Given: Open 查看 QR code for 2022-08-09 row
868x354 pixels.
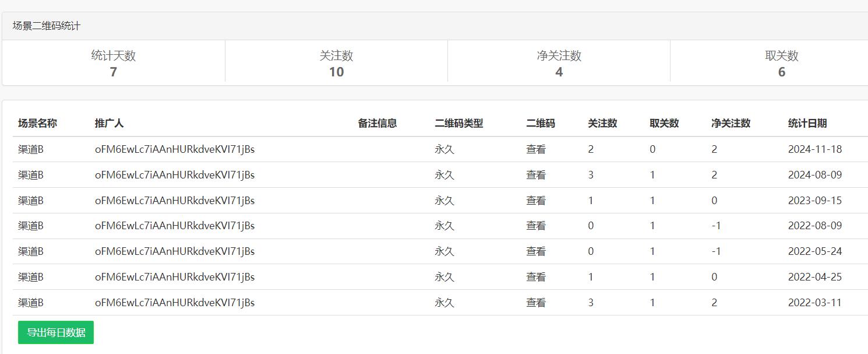Looking at the screenshot, I should click(x=536, y=226).
